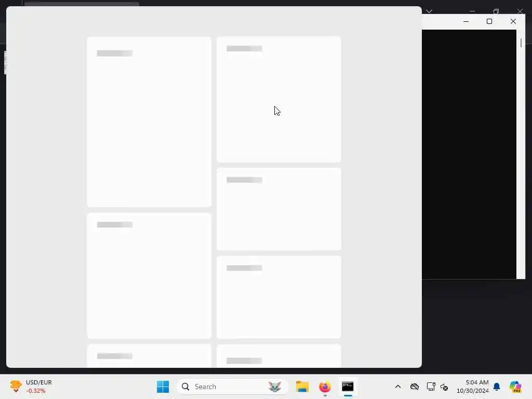Viewport: 532px width, 399px height.
Task: Open the display connection tray icon
Action: coord(431,387)
